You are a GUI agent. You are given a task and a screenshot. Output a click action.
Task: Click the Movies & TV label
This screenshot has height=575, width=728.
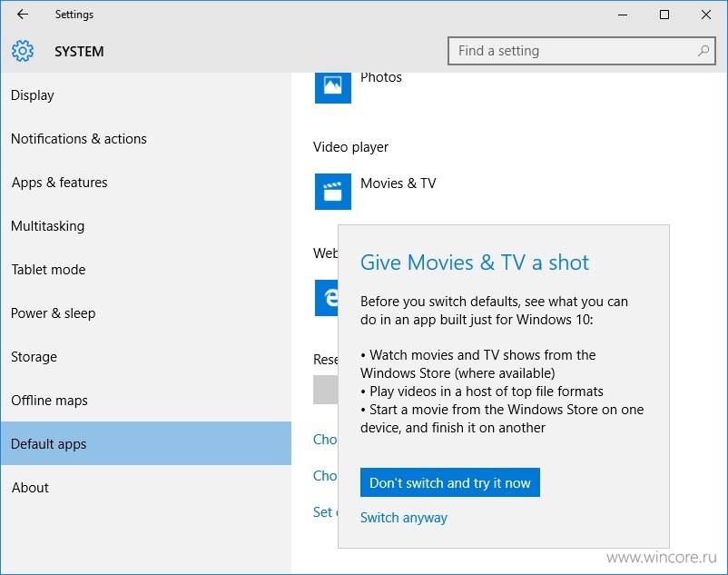pyautogui.click(x=398, y=183)
